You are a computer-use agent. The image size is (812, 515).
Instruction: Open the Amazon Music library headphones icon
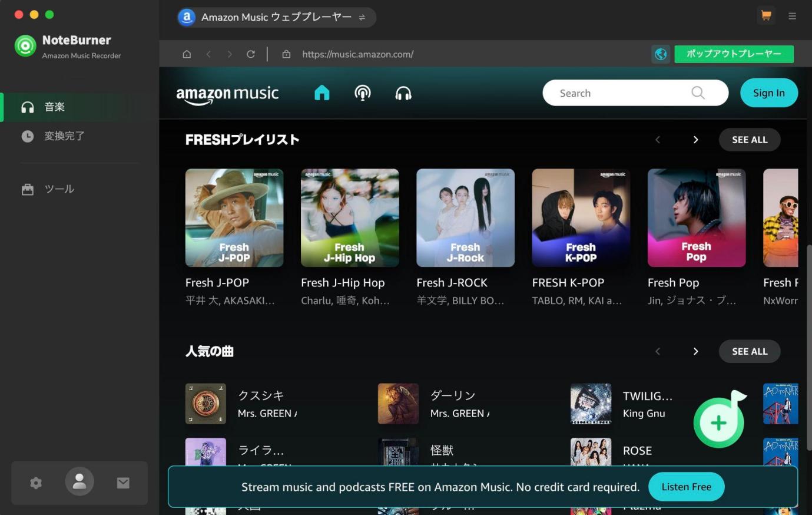403,93
